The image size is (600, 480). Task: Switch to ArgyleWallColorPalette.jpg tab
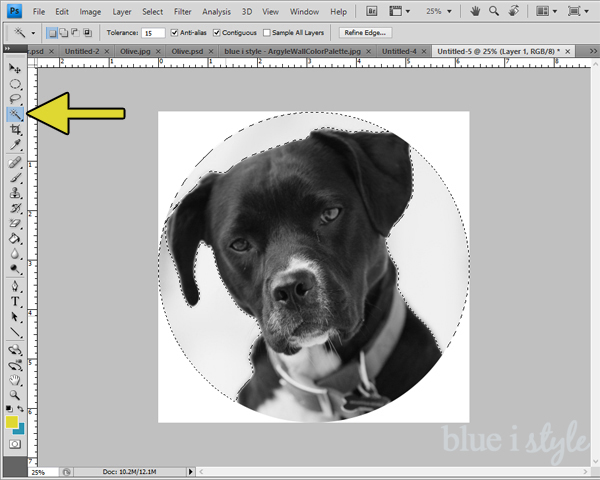tap(292, 51)
